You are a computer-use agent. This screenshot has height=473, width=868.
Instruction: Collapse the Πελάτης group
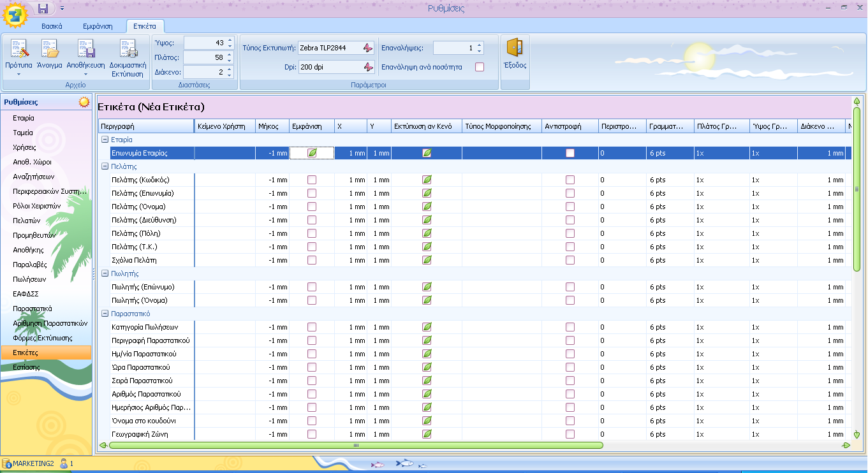[105, 166]
